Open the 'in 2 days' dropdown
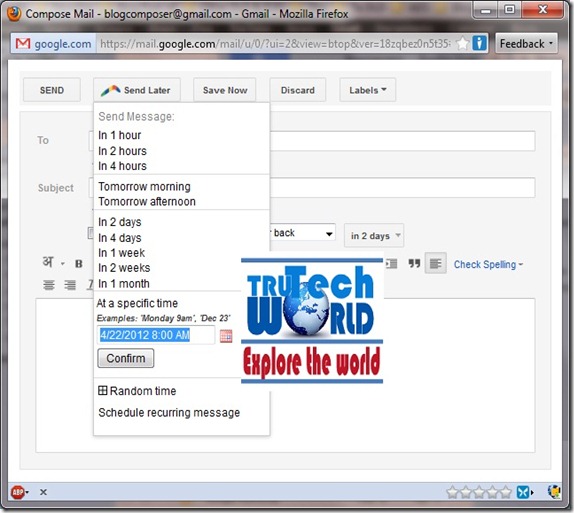 tap(374, 235)
